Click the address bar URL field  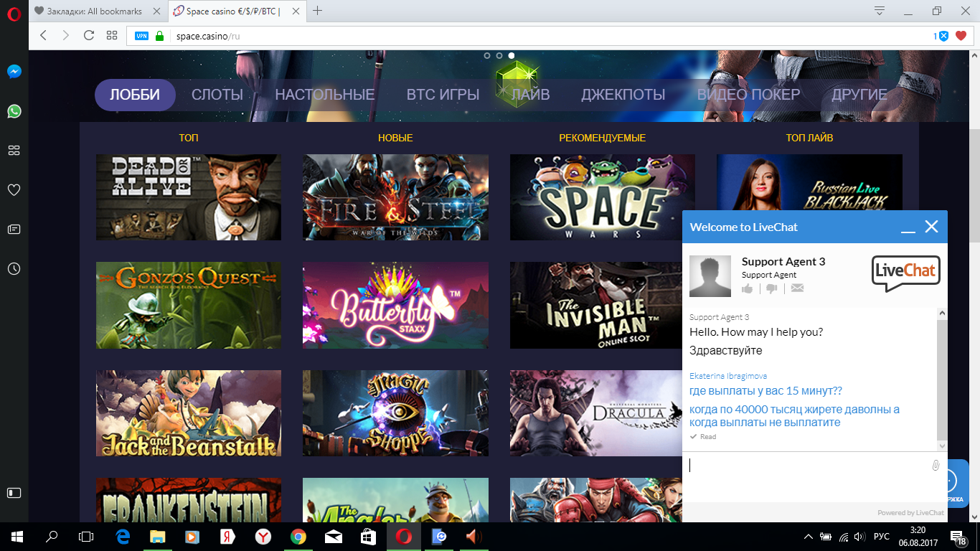549,35
